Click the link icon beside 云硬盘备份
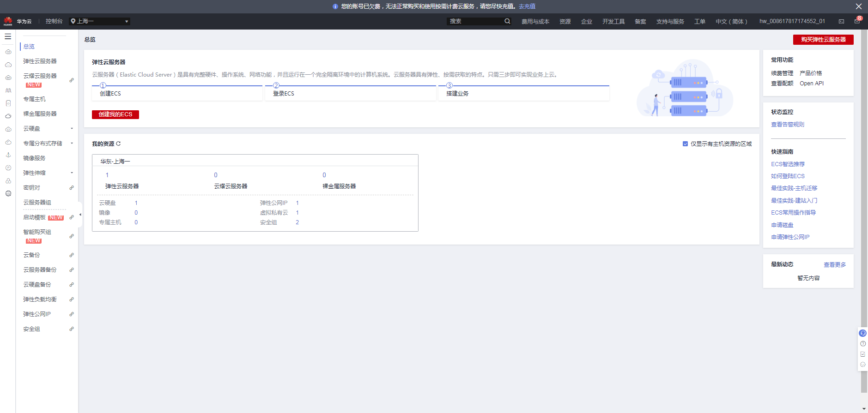The width and height of the screenshot is (868, 413). point(72,285)
